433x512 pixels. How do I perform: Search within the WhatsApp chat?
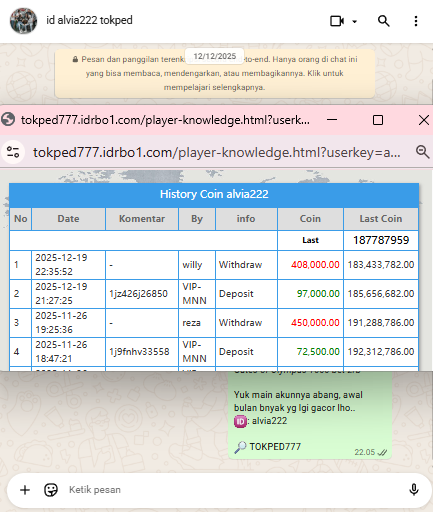click(x=384, y=21)
